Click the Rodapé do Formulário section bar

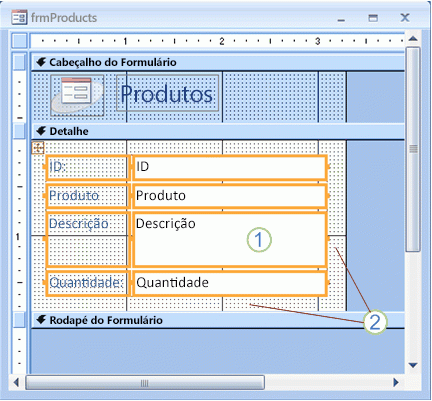click(218, 320)
